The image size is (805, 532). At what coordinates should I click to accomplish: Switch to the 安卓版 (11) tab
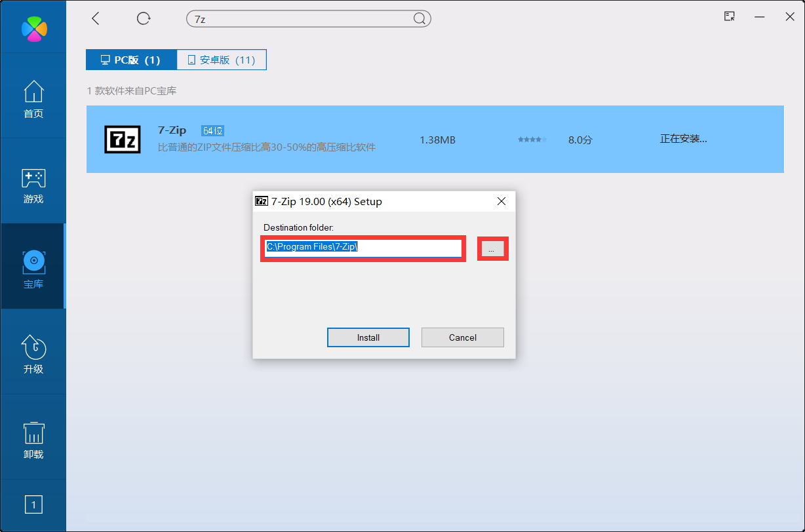222,60
